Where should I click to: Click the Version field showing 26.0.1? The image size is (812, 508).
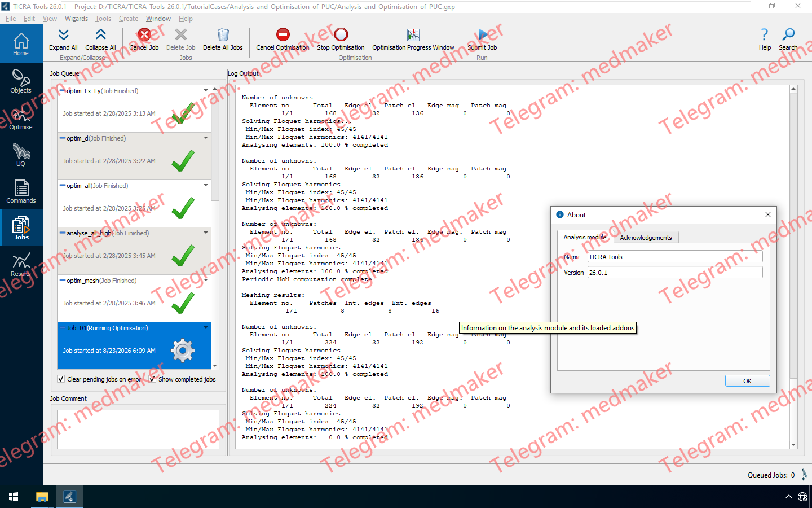click(x=675, y=273)
